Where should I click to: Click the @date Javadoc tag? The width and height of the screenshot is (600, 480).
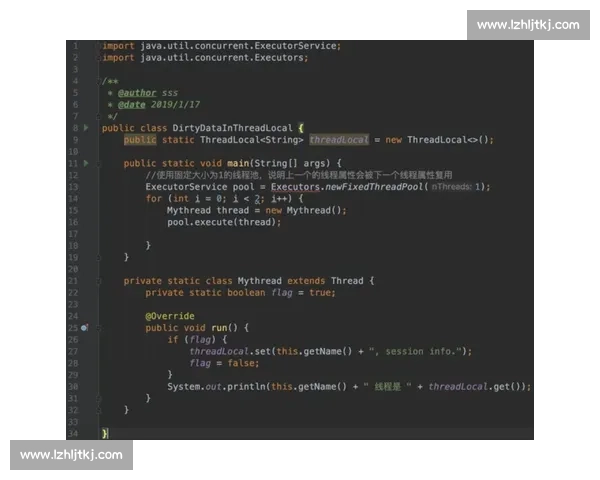[x=132, y=105]
